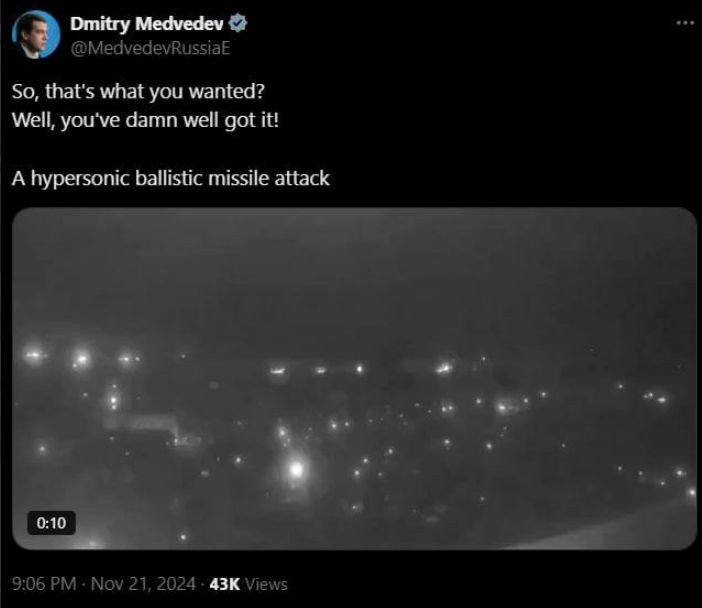Click the 0:10 video duration badge

point(51,522)
